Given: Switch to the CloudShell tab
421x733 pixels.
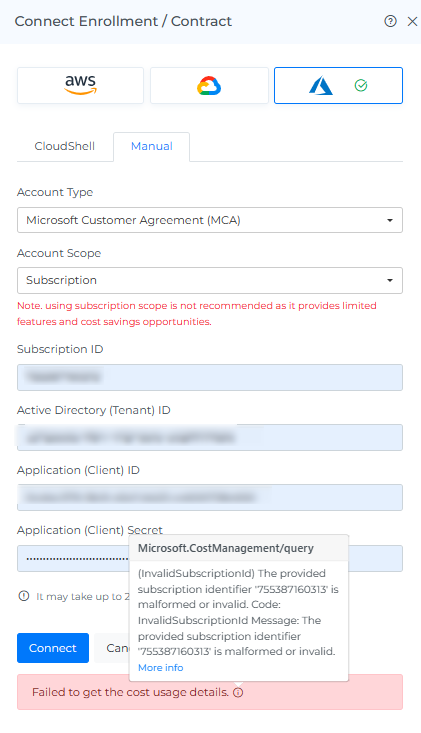Looking at the screenshot, I should click(x=64, y=146).
